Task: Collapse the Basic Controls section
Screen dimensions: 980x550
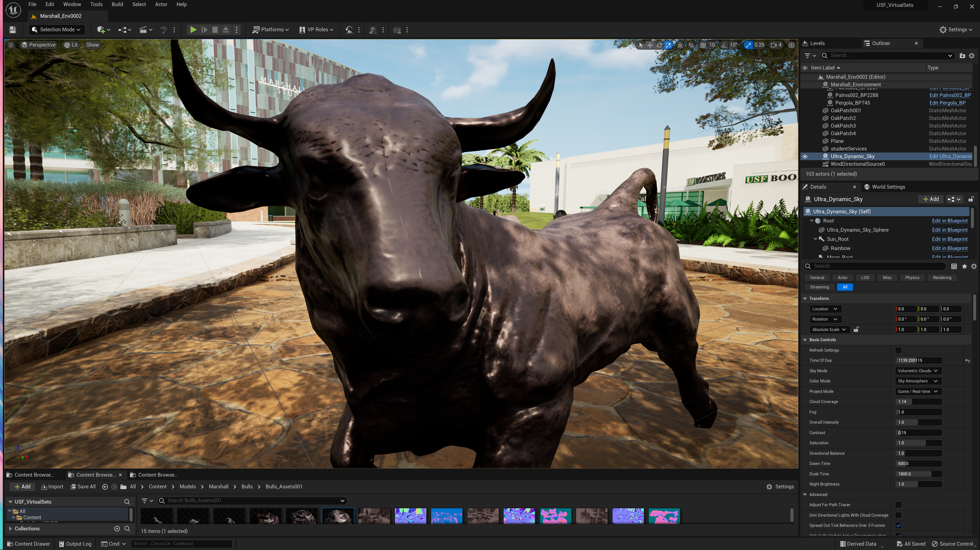Action: click(x=805, y=340)
